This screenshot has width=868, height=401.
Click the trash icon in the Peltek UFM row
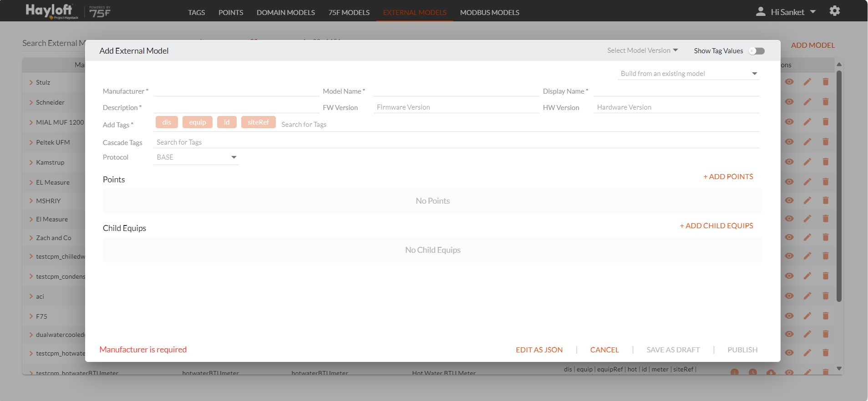click(825, 142)
